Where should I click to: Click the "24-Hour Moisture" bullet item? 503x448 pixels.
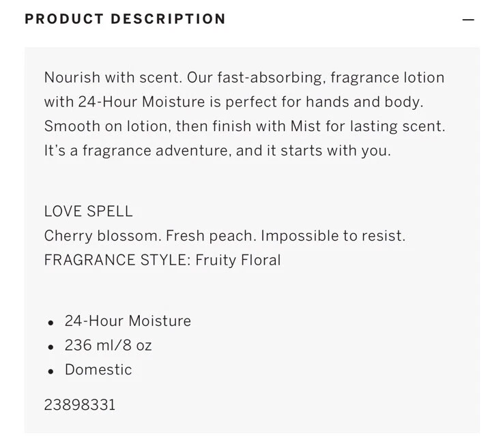coord(128,320)
